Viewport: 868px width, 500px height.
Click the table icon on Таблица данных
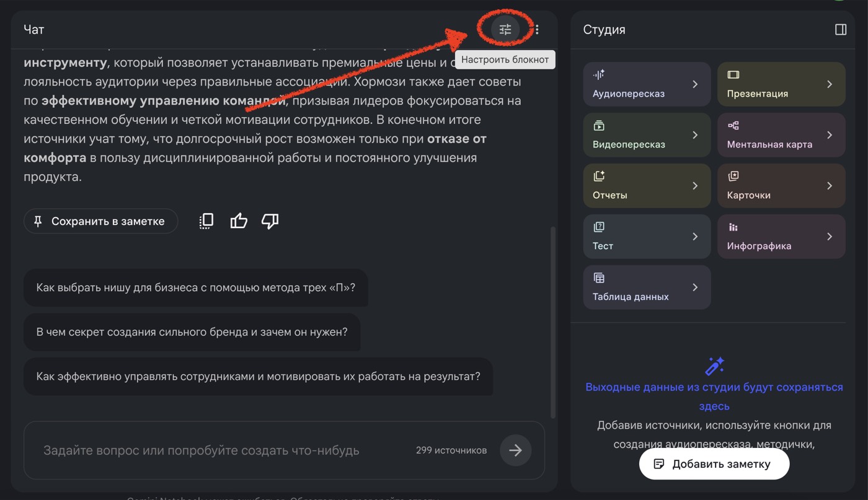(599, 278)
